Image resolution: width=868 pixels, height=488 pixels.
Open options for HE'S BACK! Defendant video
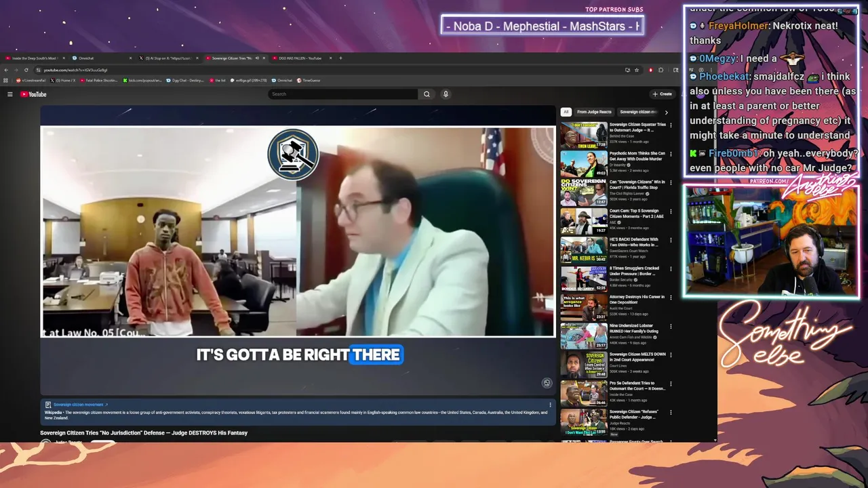(x=671, y=240)
